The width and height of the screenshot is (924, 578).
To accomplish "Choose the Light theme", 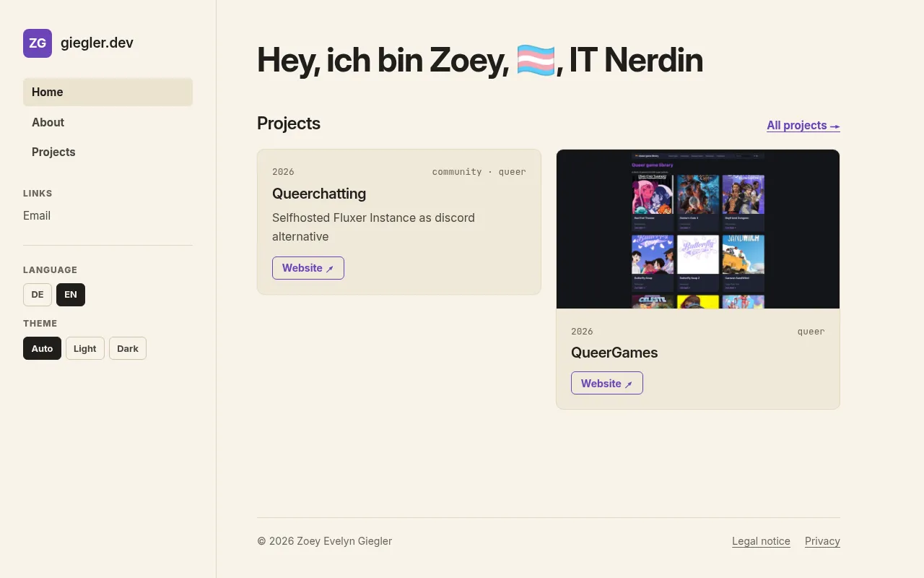I will click(85, 348).
